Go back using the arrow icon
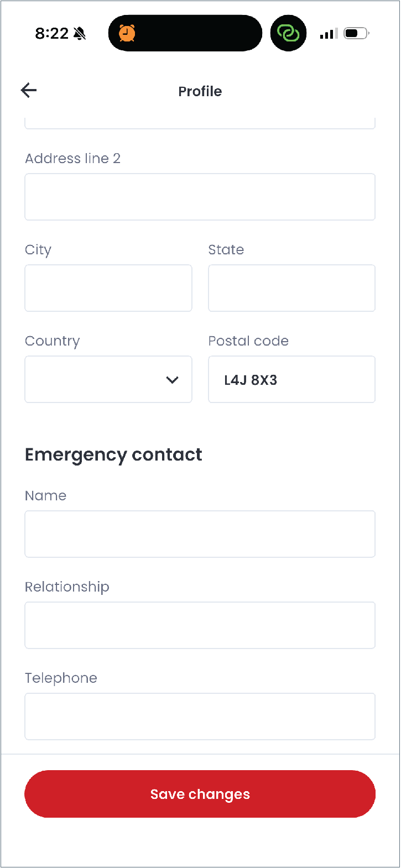Viewport: 401px width, 868px height. pos(29,90)
